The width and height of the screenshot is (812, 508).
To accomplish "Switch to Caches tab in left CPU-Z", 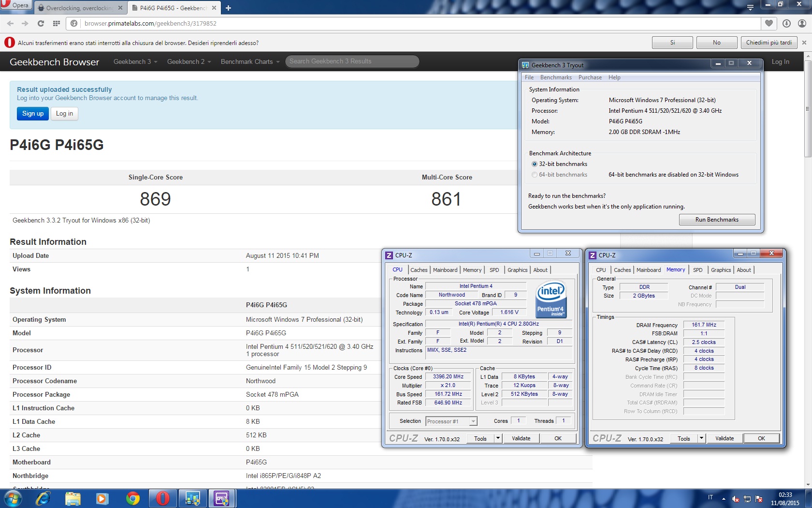I will (x=419, y=270).
